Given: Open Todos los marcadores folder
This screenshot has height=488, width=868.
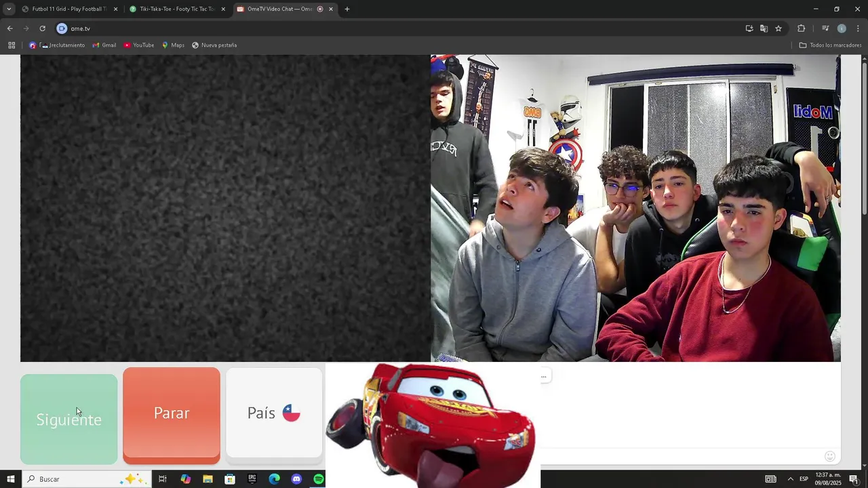Looking at the screenshot, I should click(x=830, y=45).
